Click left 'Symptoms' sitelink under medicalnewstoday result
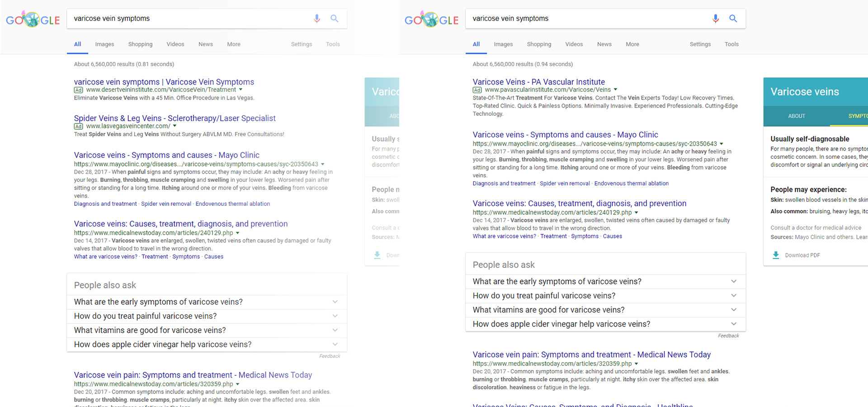This screenshot has height=407, width=868. point(186,257)
